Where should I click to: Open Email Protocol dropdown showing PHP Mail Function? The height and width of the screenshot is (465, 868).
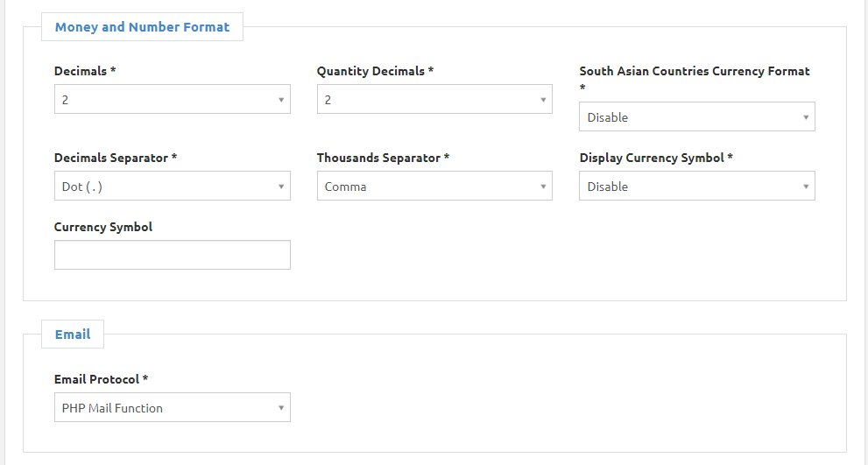coord(172,408)
